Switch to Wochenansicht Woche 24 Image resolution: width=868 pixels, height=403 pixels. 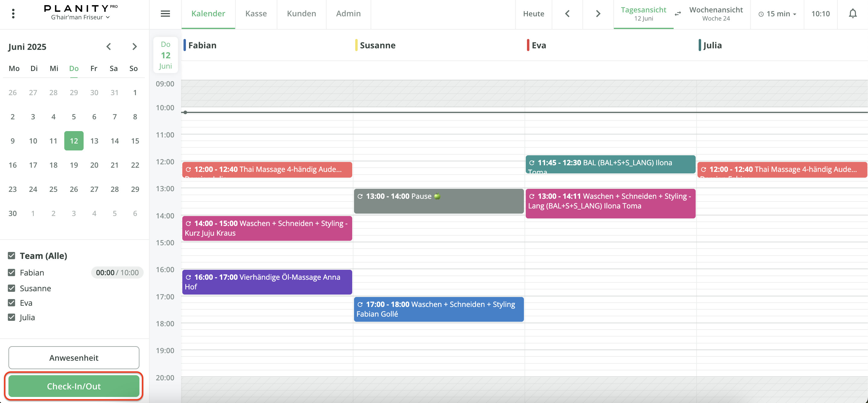(x=716, y=14)
